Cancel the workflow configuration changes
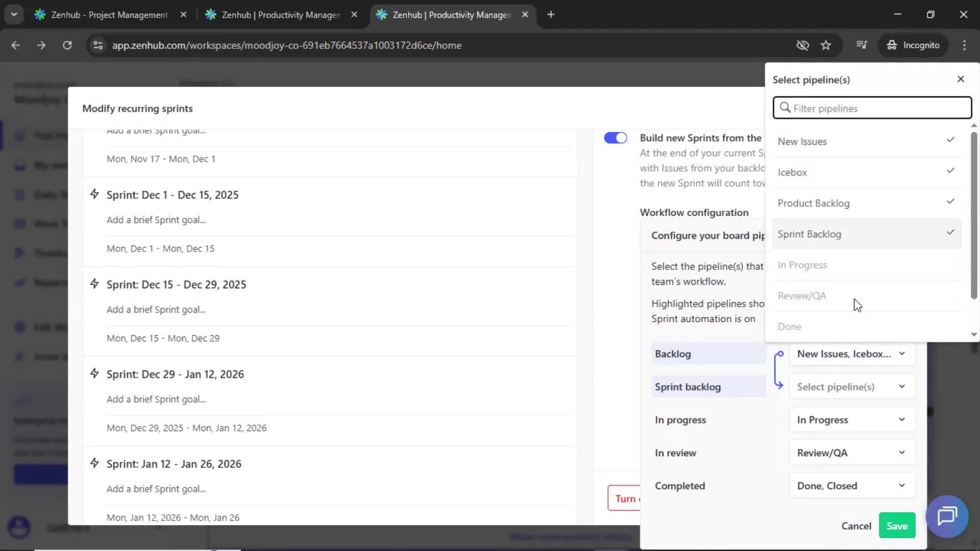This screenshot has height=551, width=980. coord(856,525)
